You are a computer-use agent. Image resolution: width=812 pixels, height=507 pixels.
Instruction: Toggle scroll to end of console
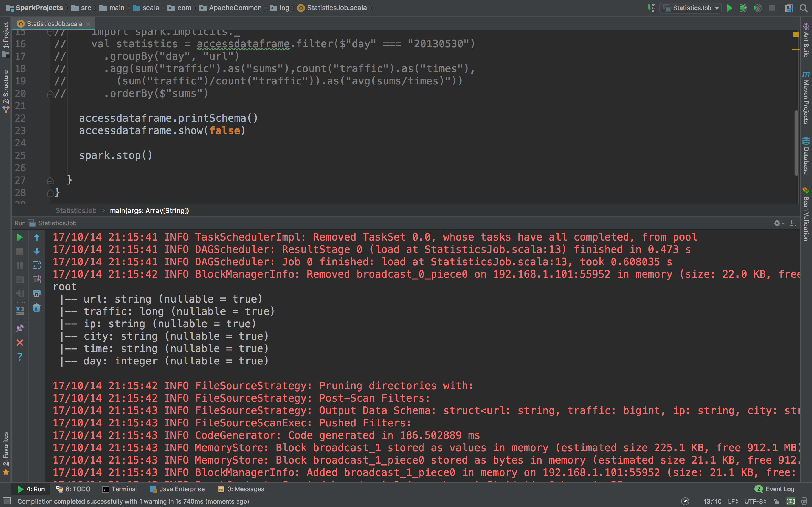tap(37, 279)
